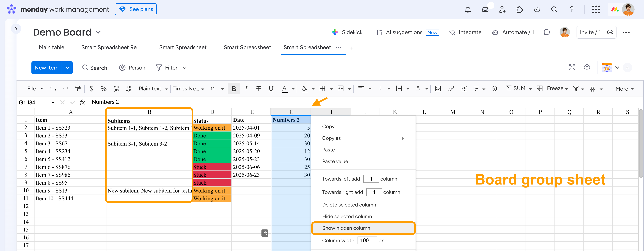Click the See plans button
The height and width of the screenshot is (251, 644).
136,9
